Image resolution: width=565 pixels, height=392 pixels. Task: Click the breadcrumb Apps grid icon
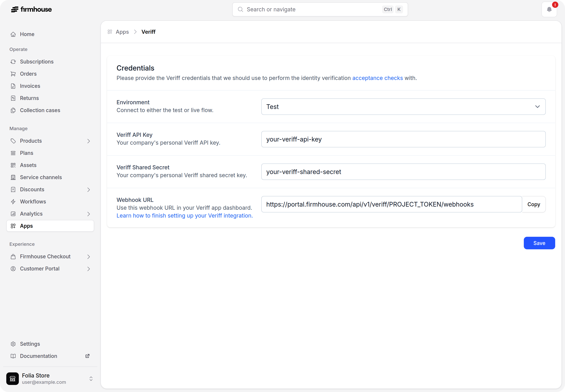click(110, 32)
